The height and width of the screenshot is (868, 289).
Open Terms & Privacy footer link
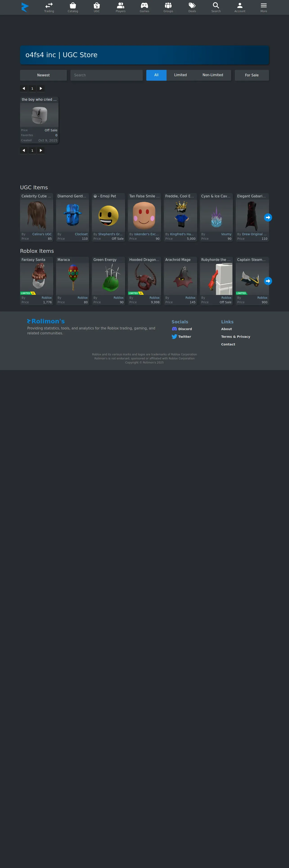(235, 337)
